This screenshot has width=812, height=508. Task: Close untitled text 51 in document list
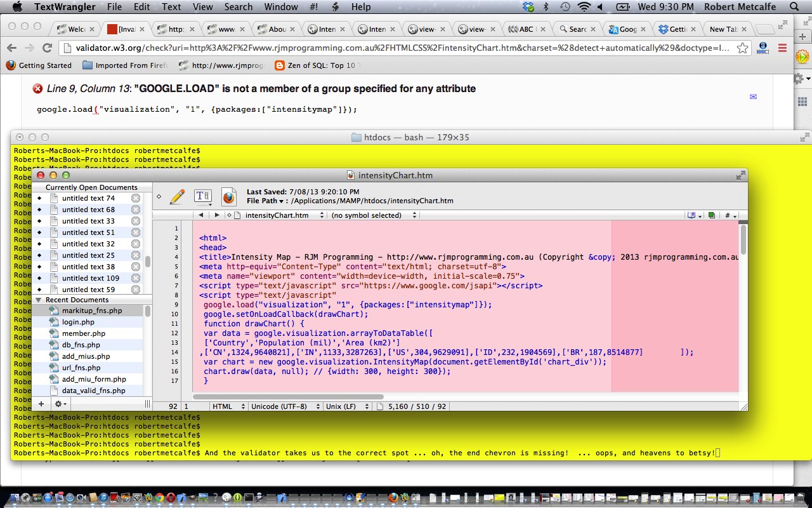(135, 232)
